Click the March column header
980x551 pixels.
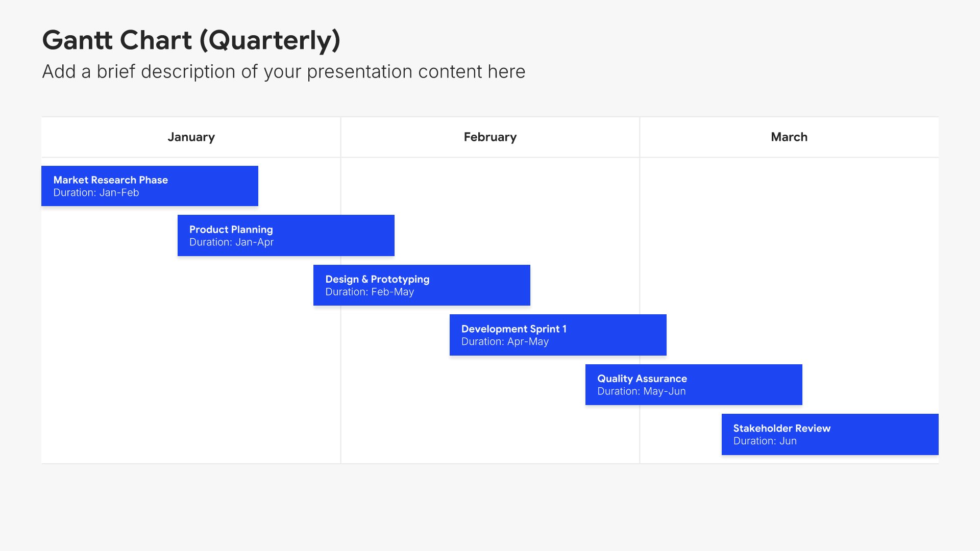[x=789, y=137]
